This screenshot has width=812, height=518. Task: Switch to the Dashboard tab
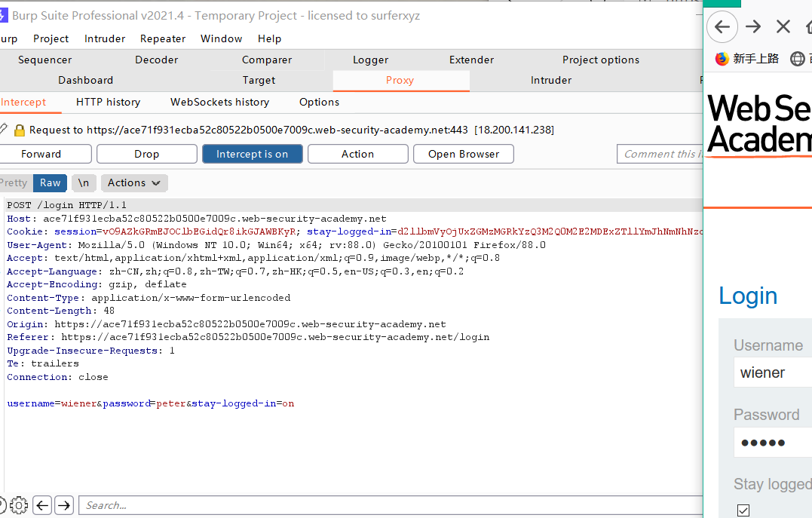click(x=85, y=80)
